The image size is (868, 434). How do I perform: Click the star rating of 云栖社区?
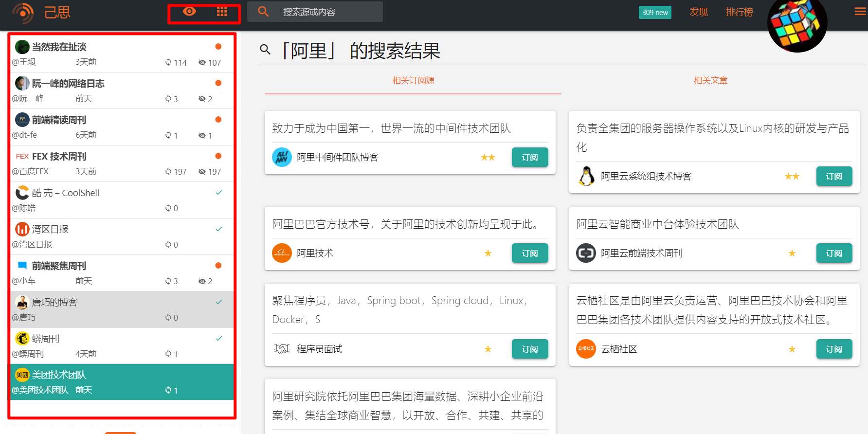(x=792, y=349)
